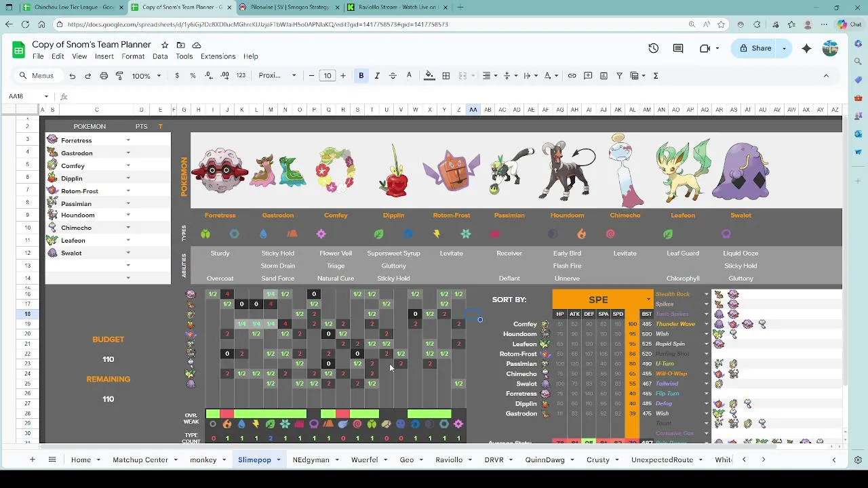The width and height of the screenshot is (868, 488).
Task: Open the all sheets list
Action: coord(52,460)
